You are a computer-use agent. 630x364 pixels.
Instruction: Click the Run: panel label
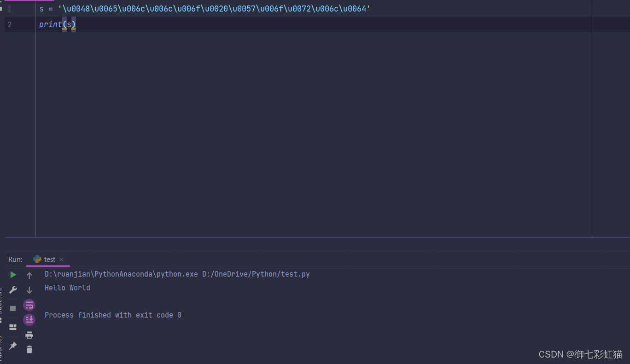click(x=15, y=260)
